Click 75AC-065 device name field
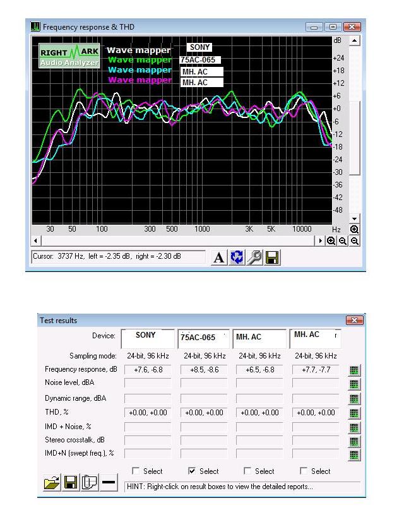The image size is (404, 532). click(x=203, y=338)
